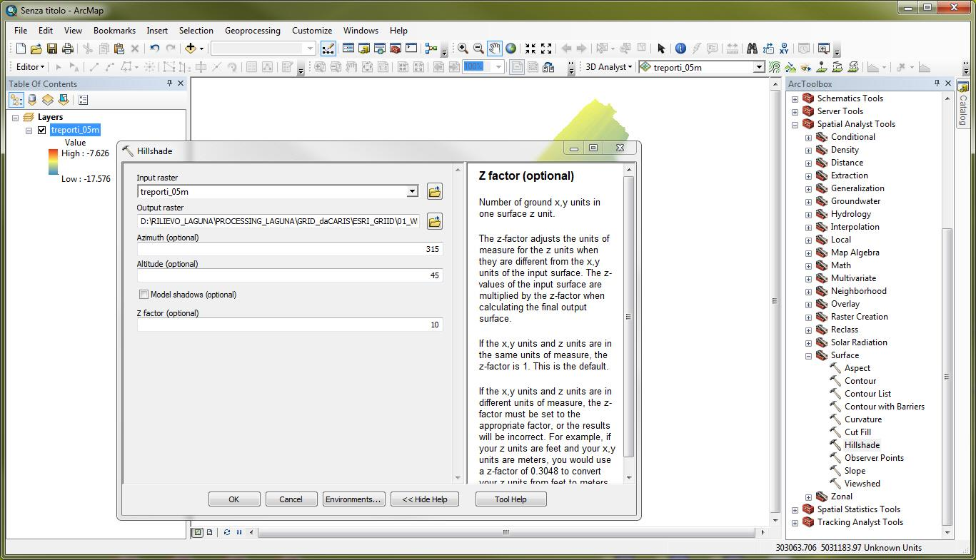
Task: Toggle visibility of treporti_05m layer
Action: pyautogui.click(x=42, y=130)
